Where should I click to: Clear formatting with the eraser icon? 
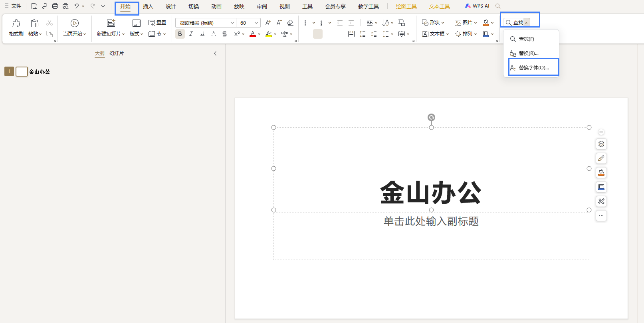point(290,23)
